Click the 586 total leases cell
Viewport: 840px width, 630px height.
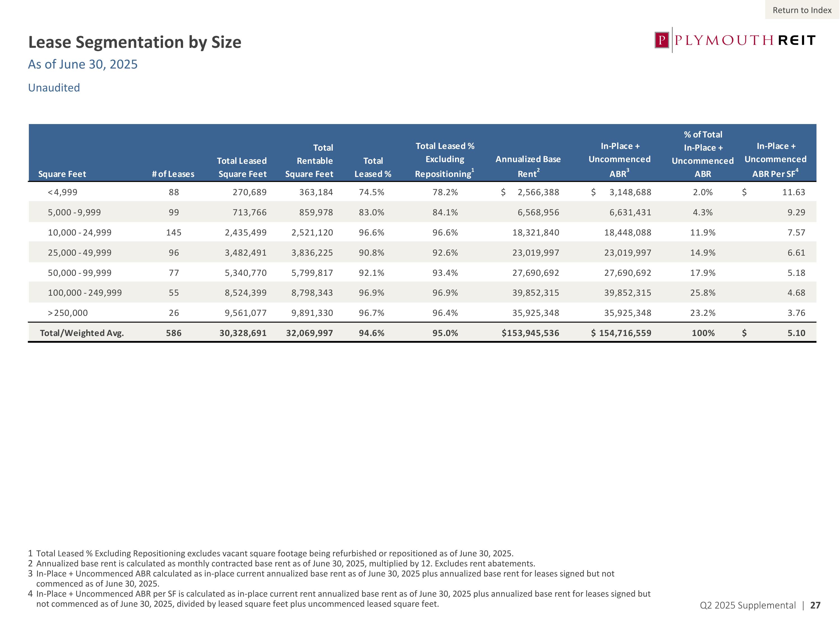click(174, 333)
